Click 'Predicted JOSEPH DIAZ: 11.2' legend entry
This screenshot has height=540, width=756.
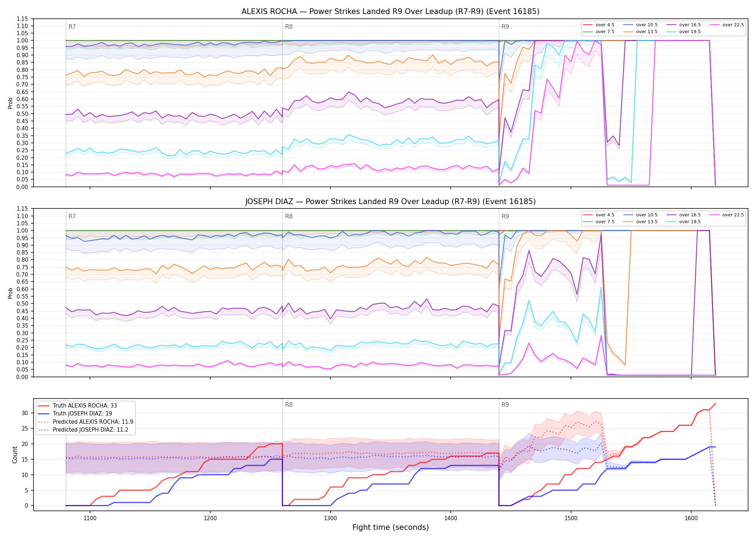point(83,430)
